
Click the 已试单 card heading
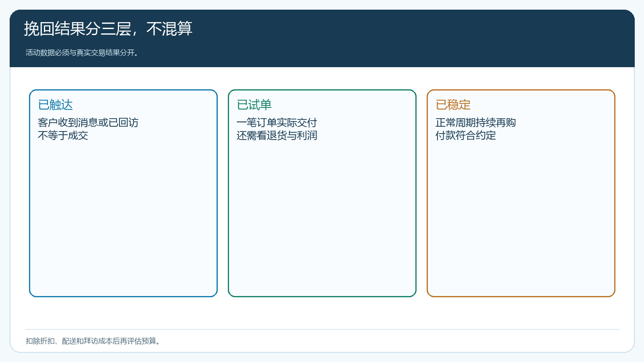[x=254, y=105]
